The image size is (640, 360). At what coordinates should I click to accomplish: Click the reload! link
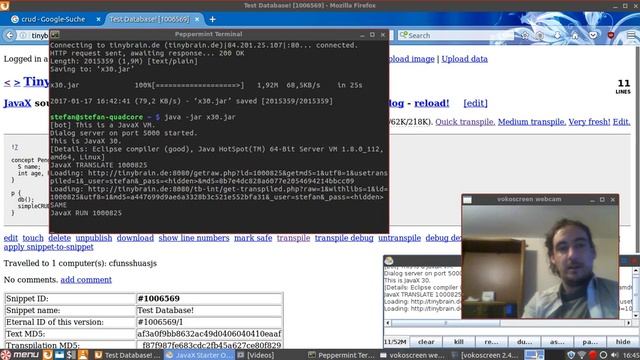(431, 103)
